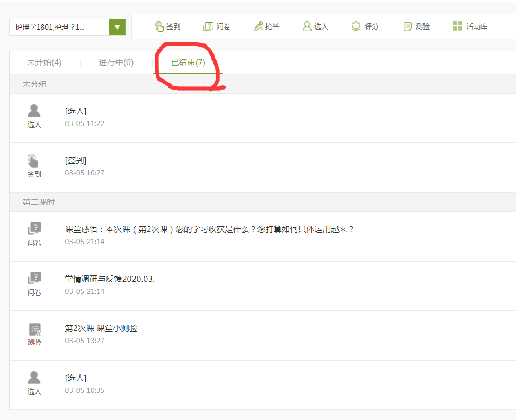Collapse the 未分组 group header

point(34,84)
